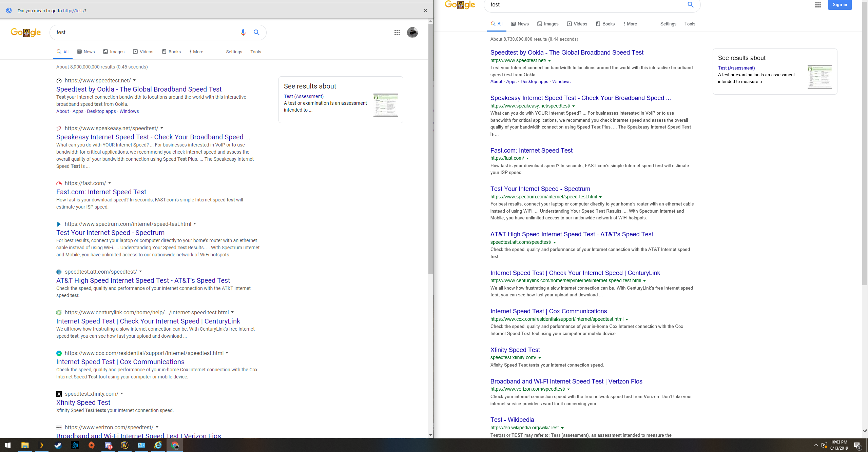Switch to Images tab in left window

pyautogui.click(x=114, y=52)
